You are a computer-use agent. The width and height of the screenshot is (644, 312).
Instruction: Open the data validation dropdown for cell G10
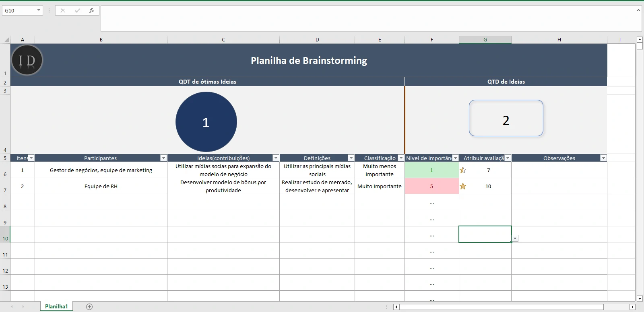pyautogui.click(x=515, y=238)
